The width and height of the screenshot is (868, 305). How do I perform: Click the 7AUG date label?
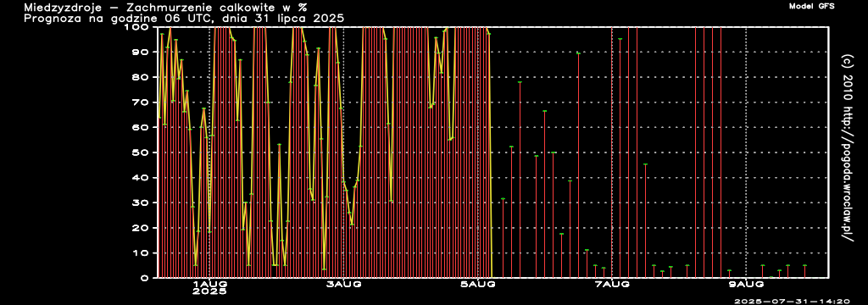[612, 285]
